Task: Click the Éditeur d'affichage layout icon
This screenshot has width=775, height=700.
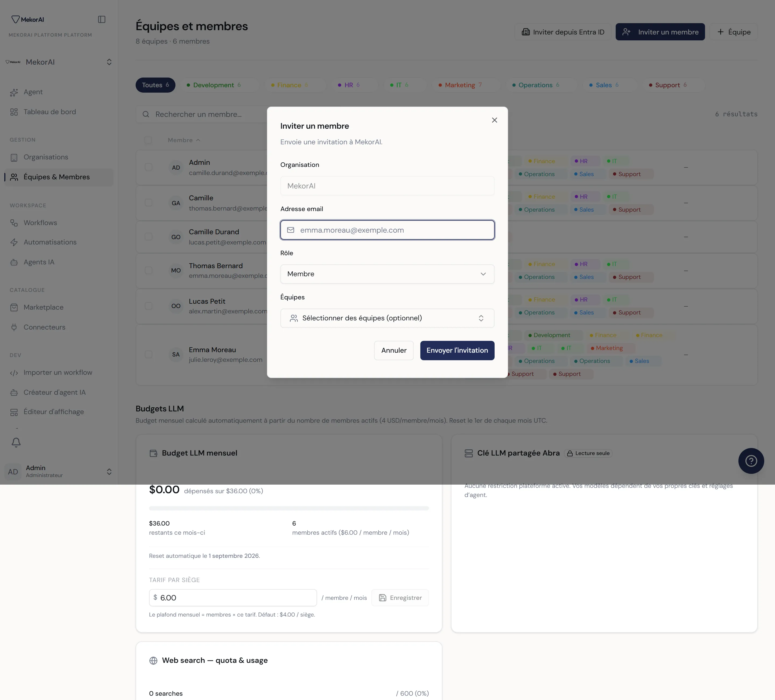Action: (x=14, y=412)
